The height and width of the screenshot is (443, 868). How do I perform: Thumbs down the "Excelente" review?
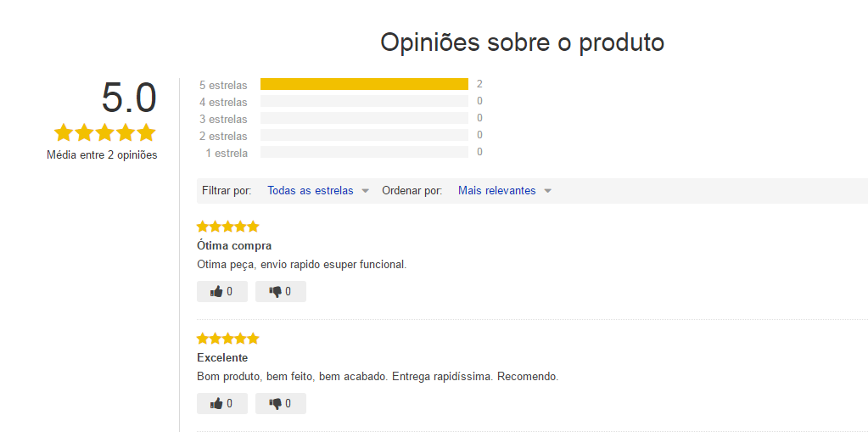281,403
